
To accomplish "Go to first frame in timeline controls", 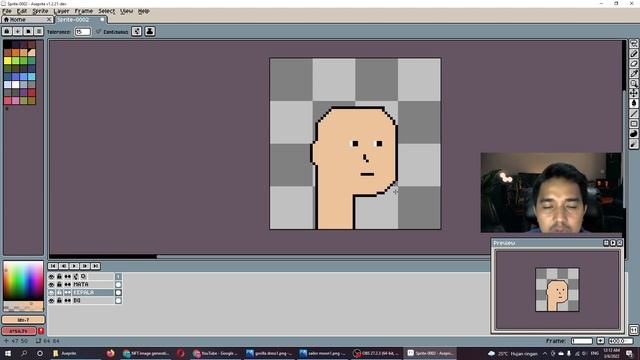I will click(x=53, y=266).
